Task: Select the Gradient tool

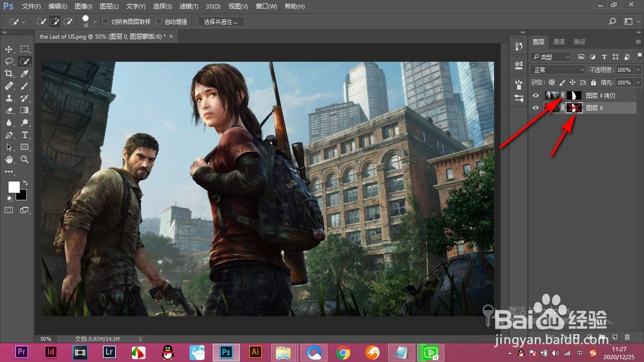Action: tap(25, 110)
